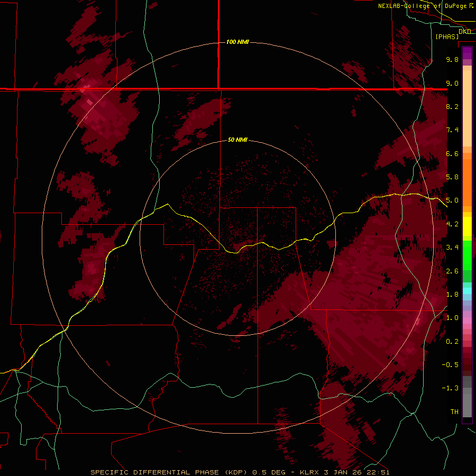476x476 pixels.
Task: Click the 9.0 value on the scale
Action: click(x=452, y=83)
